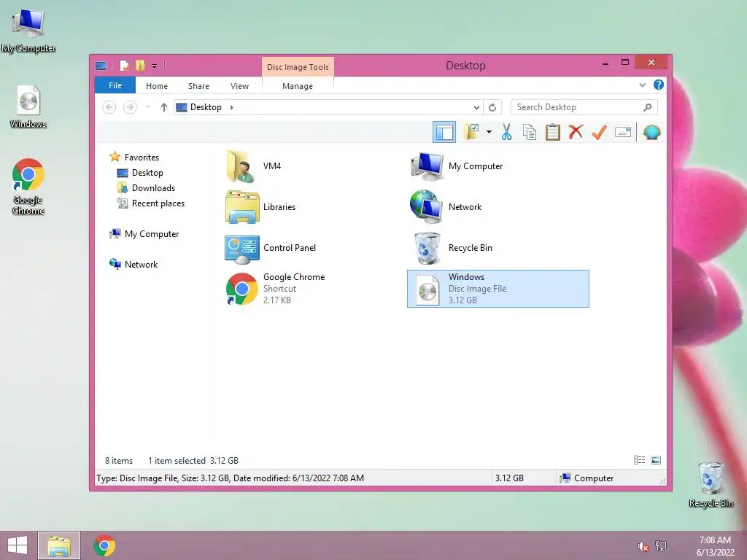
Task: Click the Forward navigation arrow
Action: pos(130,107)
